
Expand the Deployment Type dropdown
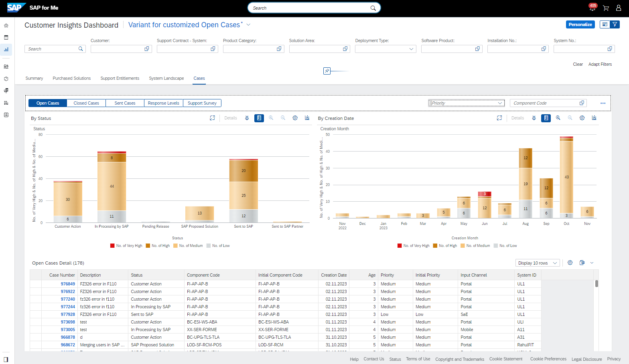click(411, 49)
